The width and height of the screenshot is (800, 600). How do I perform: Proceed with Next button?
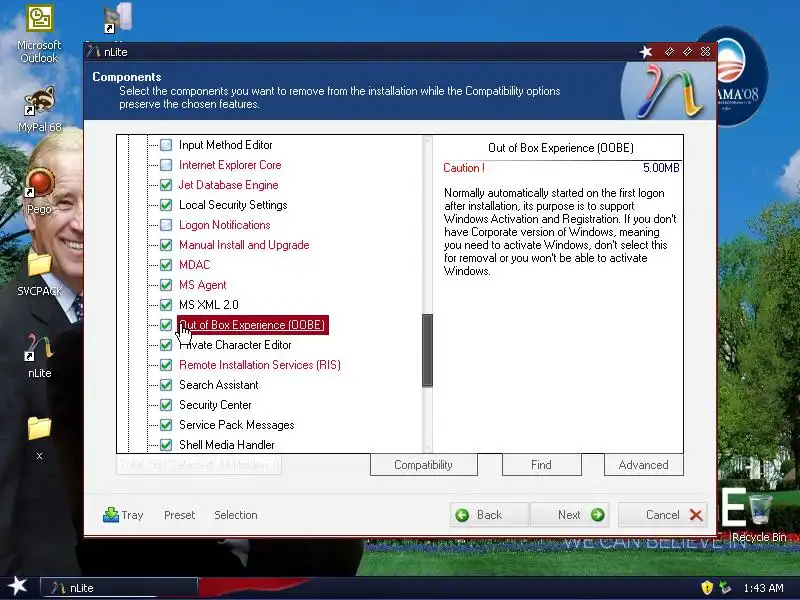[x=569, y=515]
